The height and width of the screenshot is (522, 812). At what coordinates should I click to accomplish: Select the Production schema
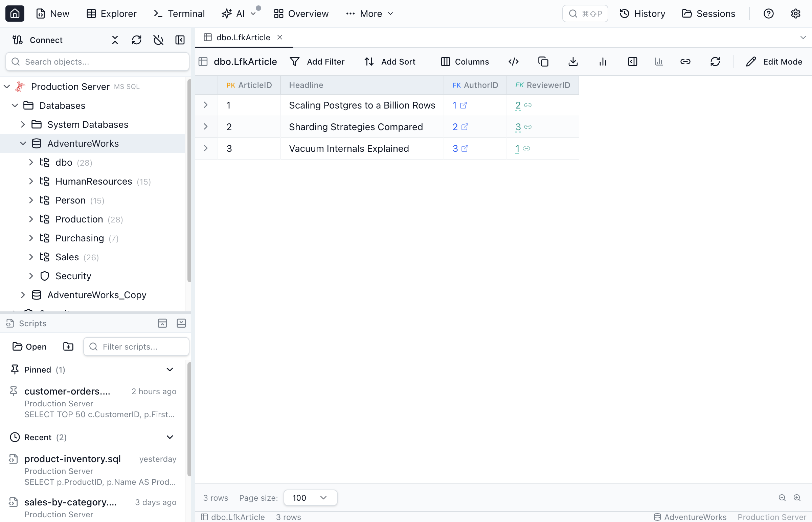[x=79, y=219]
